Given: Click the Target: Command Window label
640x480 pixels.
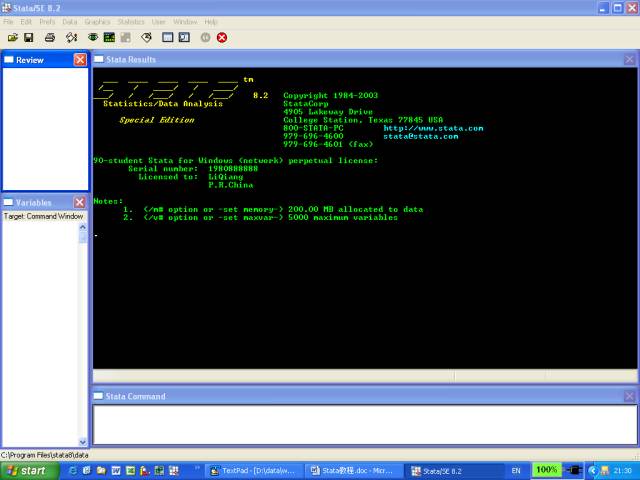Looking at the screenshot, I should (x=43, y=216).
